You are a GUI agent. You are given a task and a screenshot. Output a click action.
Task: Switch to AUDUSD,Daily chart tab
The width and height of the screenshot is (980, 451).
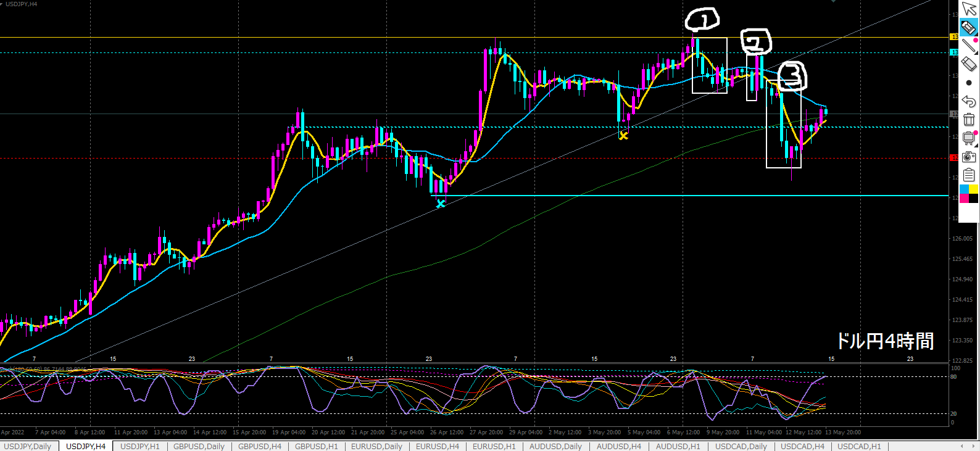[555, 446]
